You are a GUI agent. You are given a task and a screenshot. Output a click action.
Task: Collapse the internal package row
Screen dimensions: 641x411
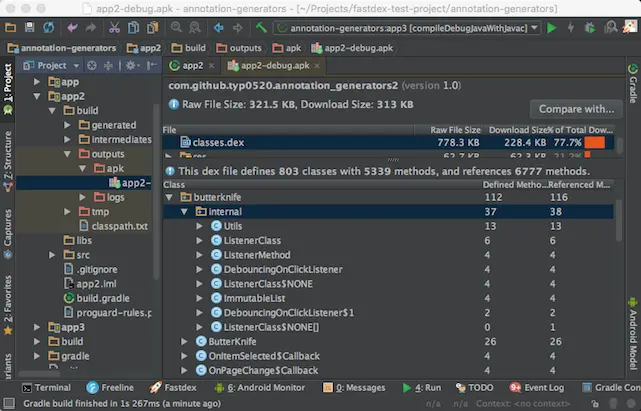point(184,211)
